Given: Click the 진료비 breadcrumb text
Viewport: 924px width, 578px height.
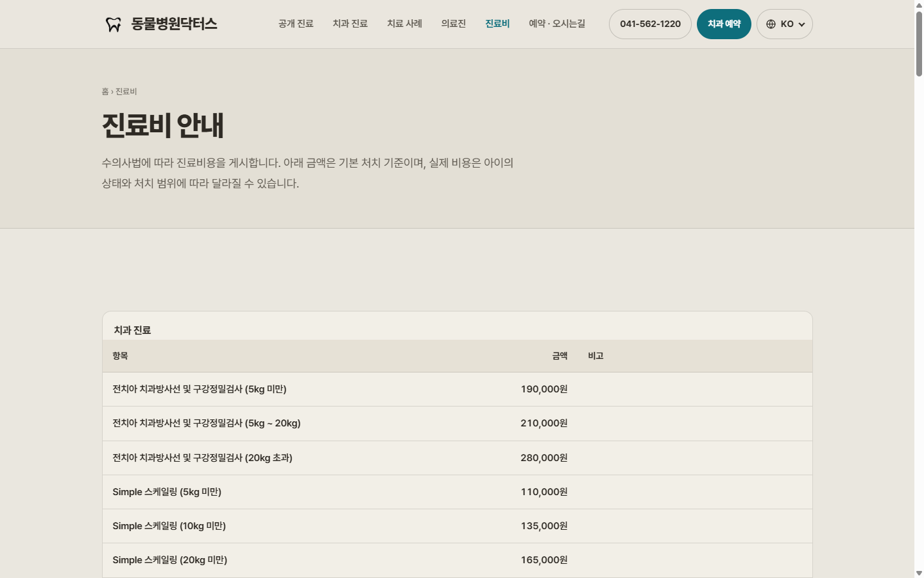Looking at the screenshot, I should pos(126,92).
